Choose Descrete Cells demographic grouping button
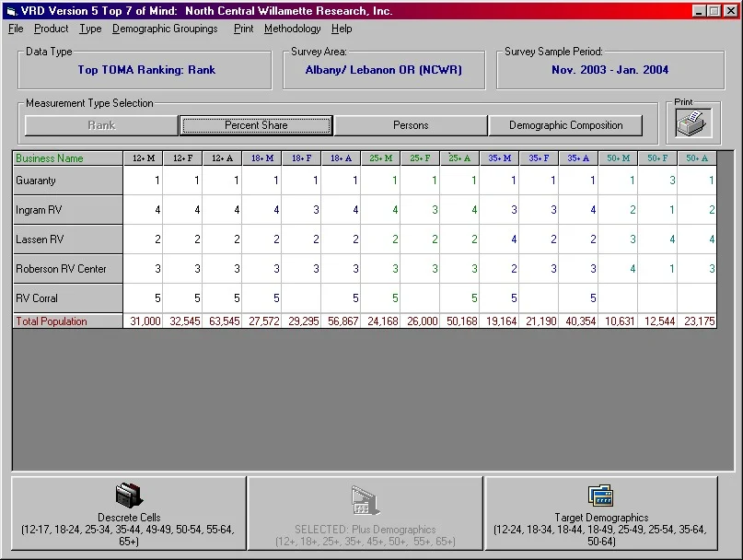 click(x=128, y=514)
